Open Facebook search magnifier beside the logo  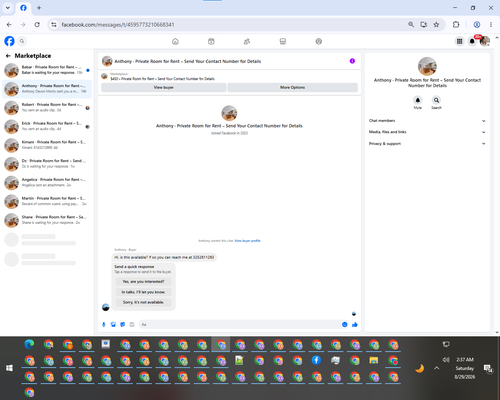click(22, 41)
